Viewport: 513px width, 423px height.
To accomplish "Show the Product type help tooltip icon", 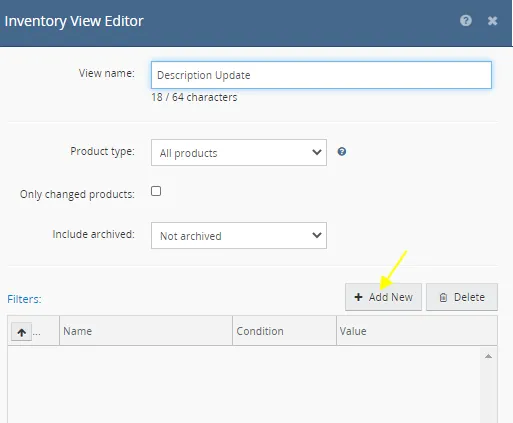I will (342, 152).
